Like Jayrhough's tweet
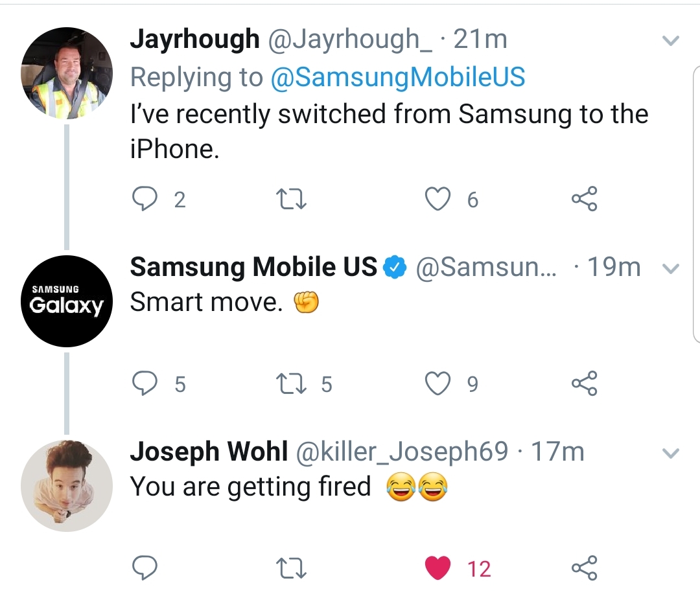Screen dimensions: 700x598 point(437,200)
